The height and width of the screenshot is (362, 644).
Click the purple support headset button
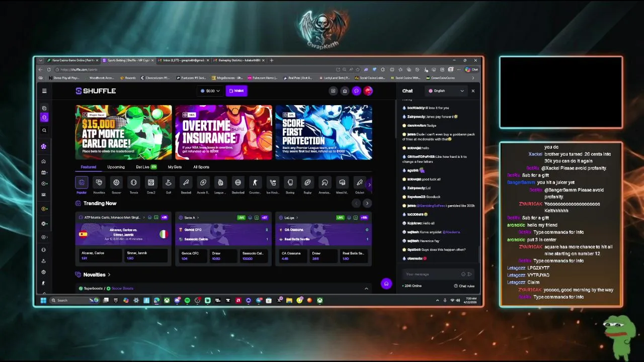pyautogui.click(x=386, y=284)
